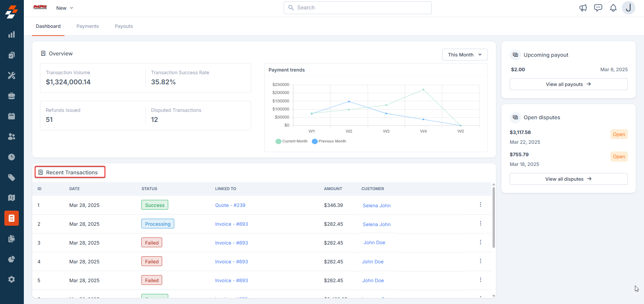644x304 pixels.
Task: Open the announcements megaphone icon
Action: (x=583, y=8)
